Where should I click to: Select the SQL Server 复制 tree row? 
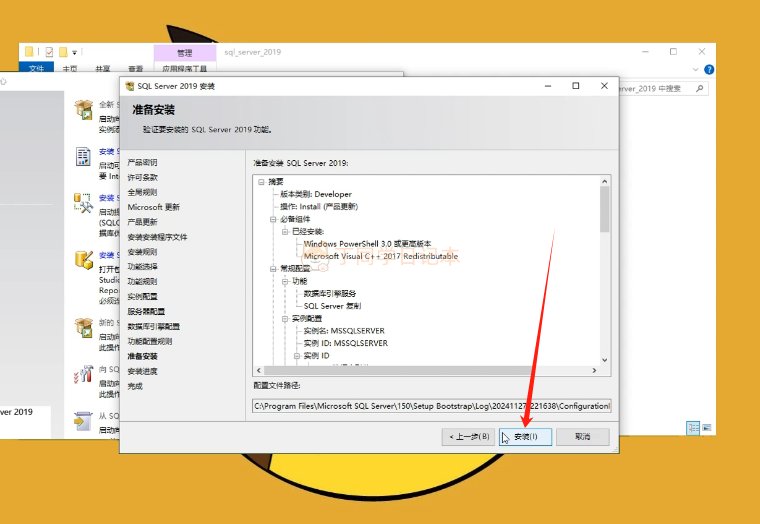pos(332,306)
